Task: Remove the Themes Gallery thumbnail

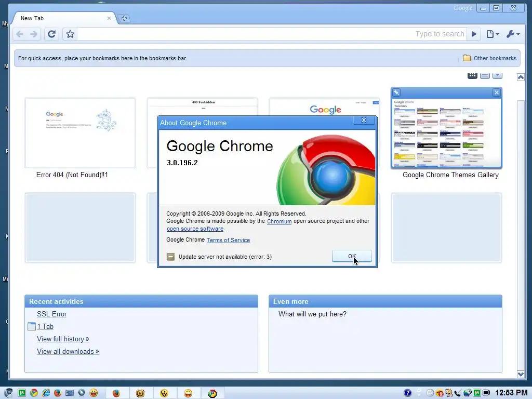Action: tap(496, 92)
